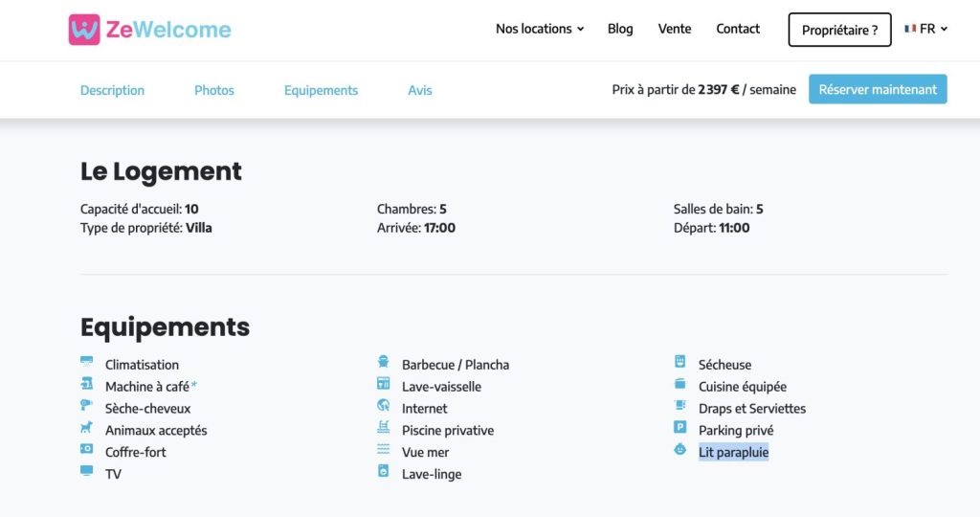Click the barbecue icon next to Barbecue / Plancha
The image size is (980, 517).
coord(383,361)
